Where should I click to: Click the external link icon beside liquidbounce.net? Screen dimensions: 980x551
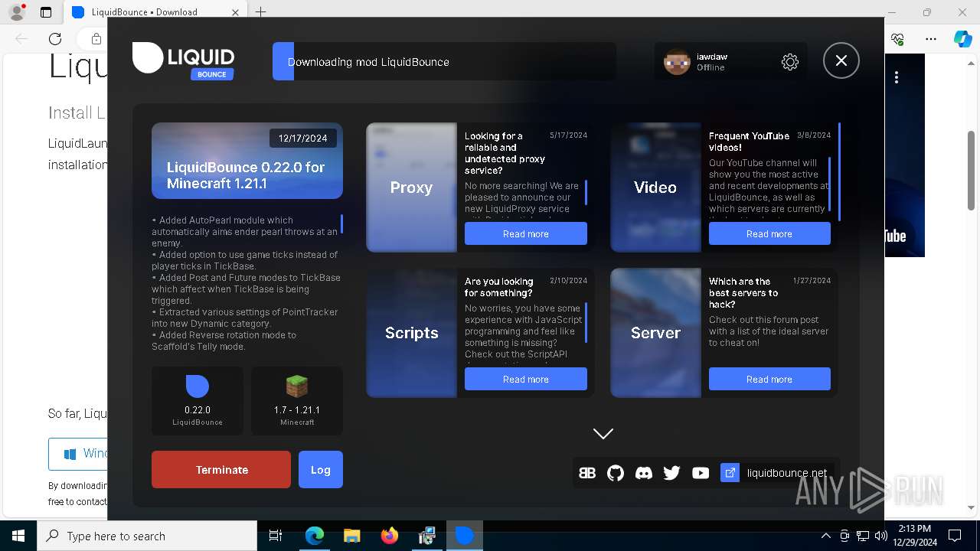coord(730,473)
